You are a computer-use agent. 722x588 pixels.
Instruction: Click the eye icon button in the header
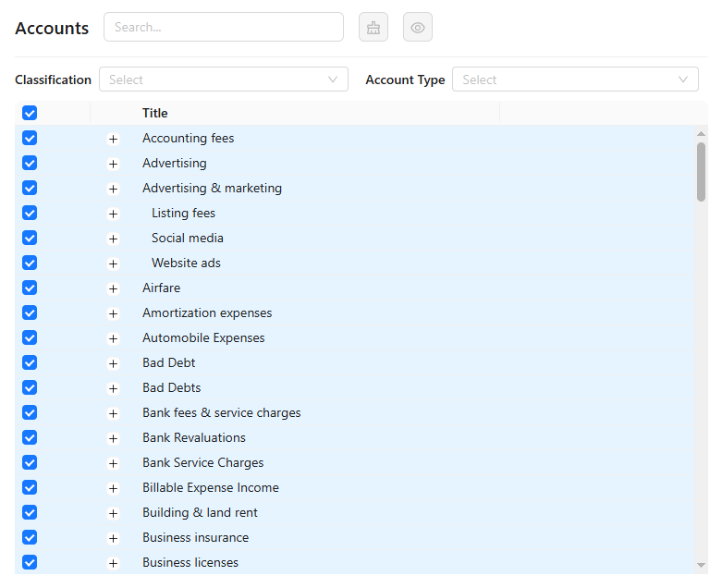(418, 28)
